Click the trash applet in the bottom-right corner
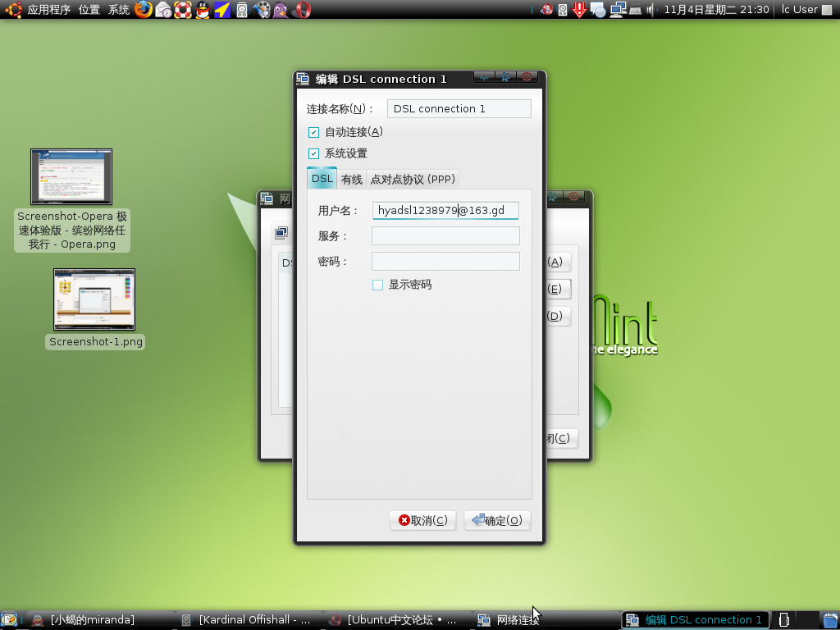 pos(830,620)
